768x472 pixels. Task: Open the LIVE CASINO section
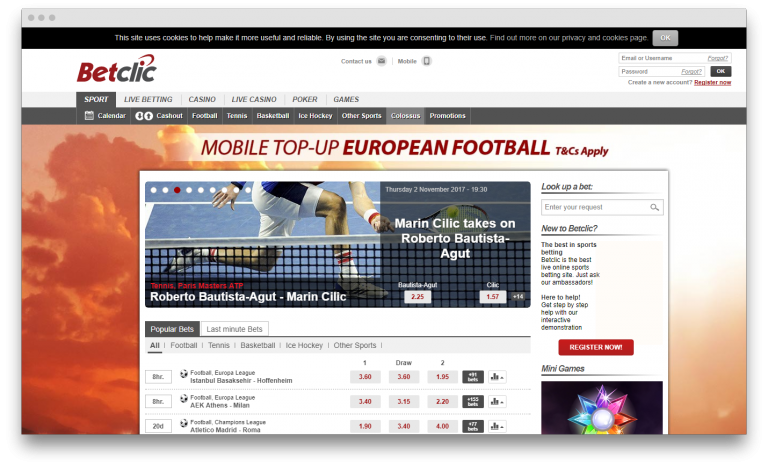tap(254, 99)
